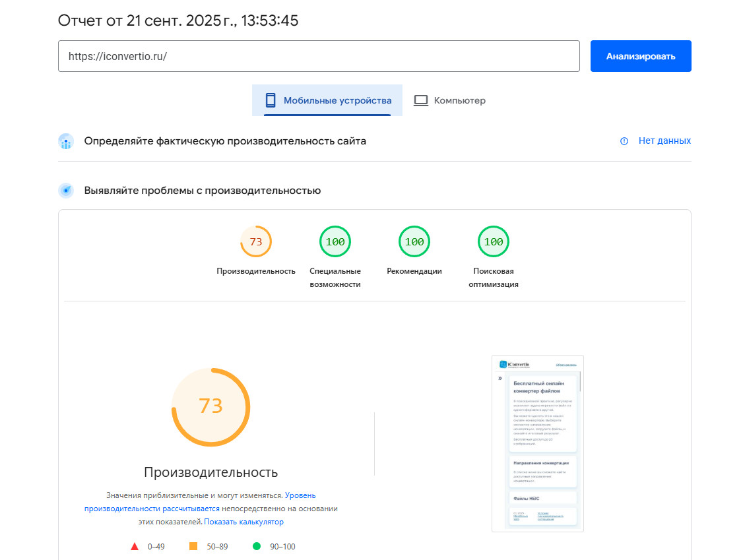Select the Специальные возможности 100 score gauge
Image resolution: width=743 pixels, height=560 pixels.
coord(335,242)
